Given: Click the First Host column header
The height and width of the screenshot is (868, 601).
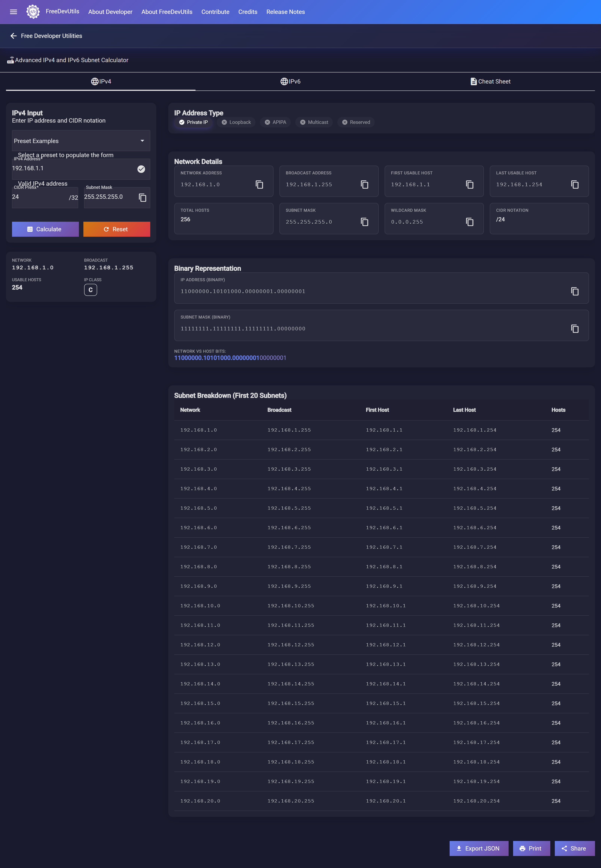Looking at the screenshot, I should tap(377, 410).
